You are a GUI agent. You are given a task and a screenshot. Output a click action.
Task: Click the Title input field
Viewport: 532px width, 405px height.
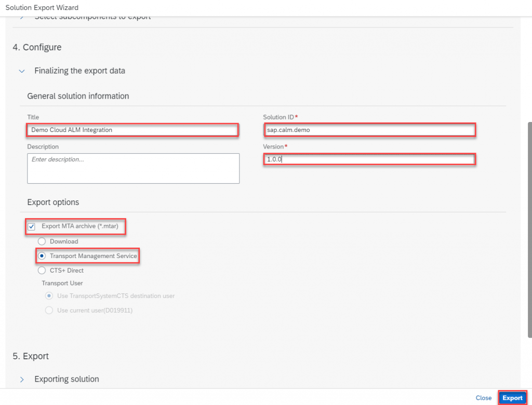132,130
